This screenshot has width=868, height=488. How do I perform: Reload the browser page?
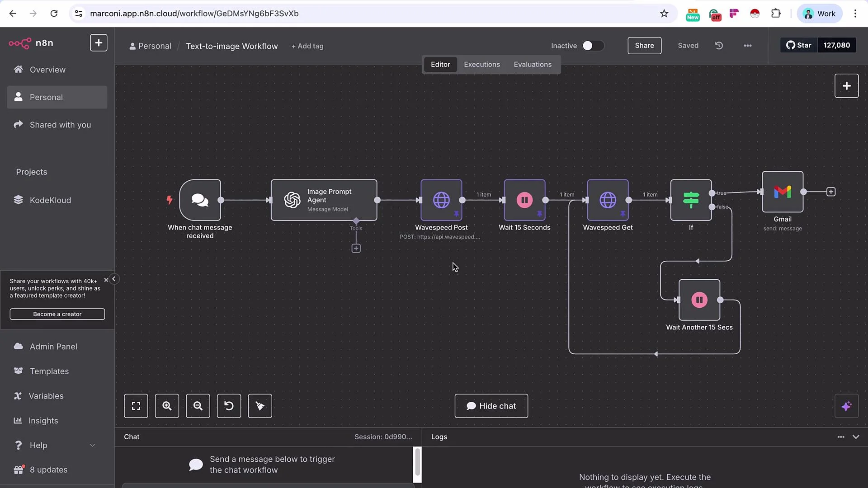[54, 14]
